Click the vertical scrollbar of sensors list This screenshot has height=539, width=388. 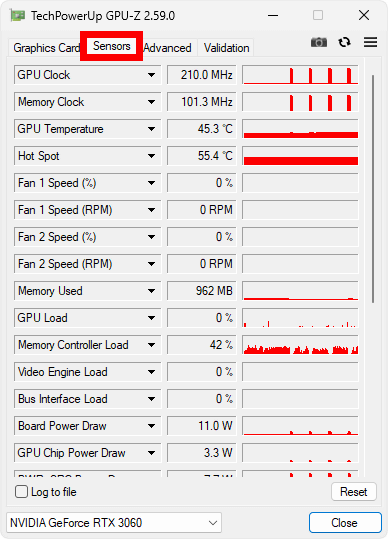pos(373,188)
